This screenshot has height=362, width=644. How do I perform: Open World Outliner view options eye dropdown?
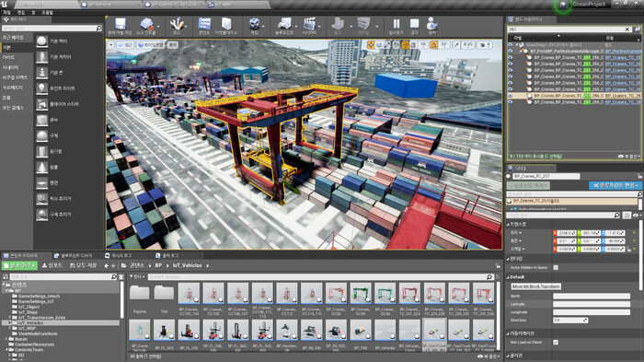coord(628,157)
